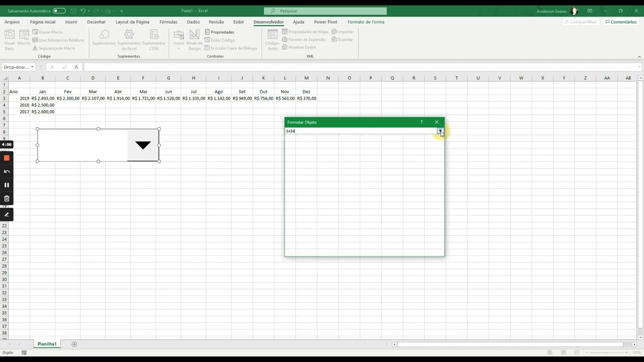Viewport: 644px width, 362px height.
Task: Open Ribbon Display Options icon
Action: 590,11
